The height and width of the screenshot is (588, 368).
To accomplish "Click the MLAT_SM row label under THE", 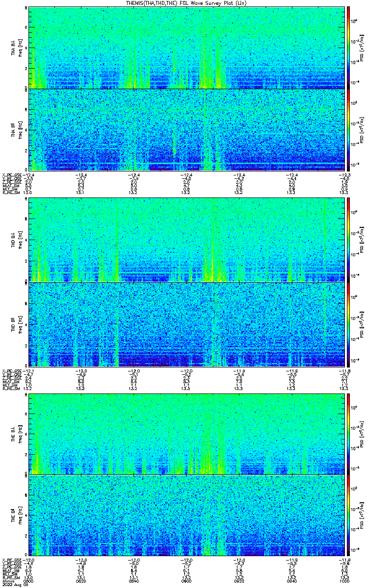I will pyautogui.click(x=11, y=571).
